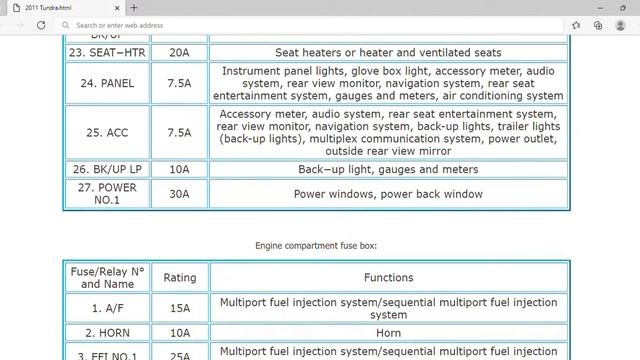The height and width of the screenshot is (360, 640).
Task: Select the '27. POWER NO.1' cell
Action: click(107, 194)
